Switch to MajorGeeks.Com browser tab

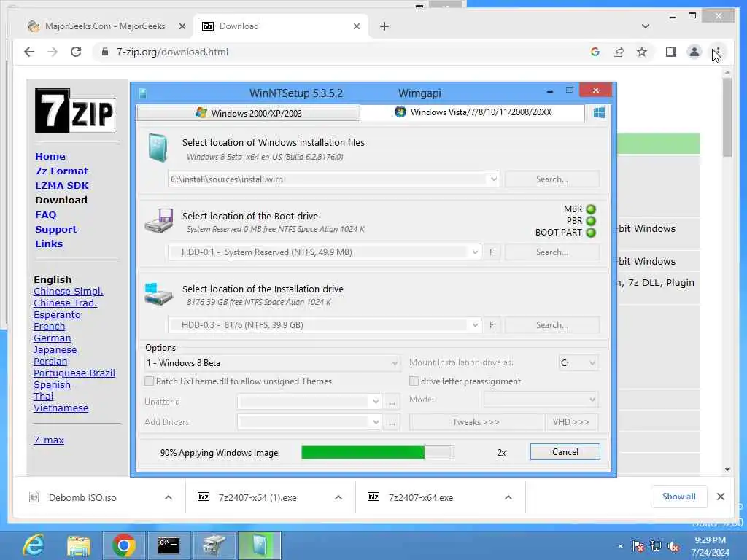tap(105, 26)
